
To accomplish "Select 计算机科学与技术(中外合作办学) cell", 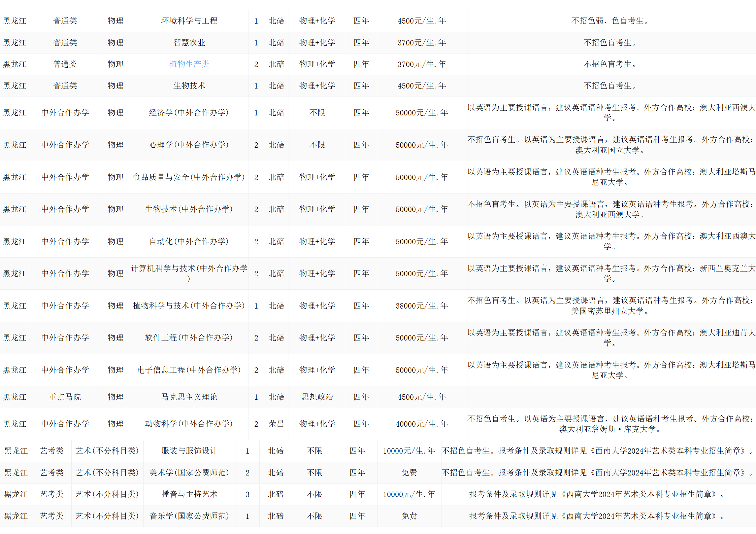I will coord(189,273).
